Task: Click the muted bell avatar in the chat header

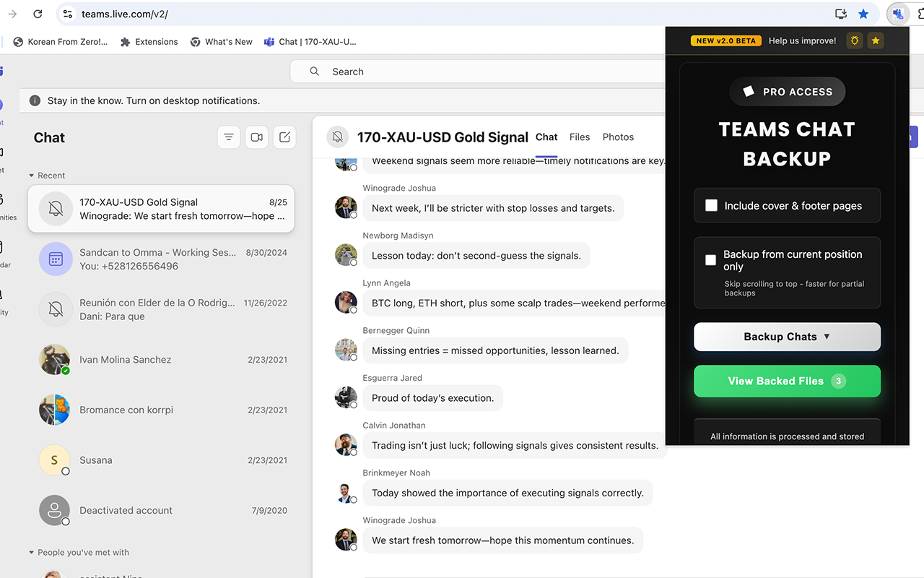Action: [x=337, y=137]
